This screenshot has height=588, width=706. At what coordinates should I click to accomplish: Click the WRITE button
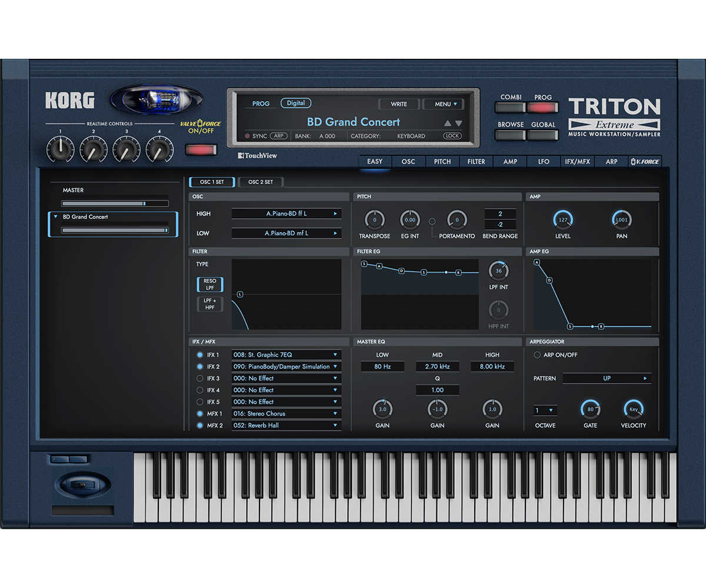coord(398,104)
